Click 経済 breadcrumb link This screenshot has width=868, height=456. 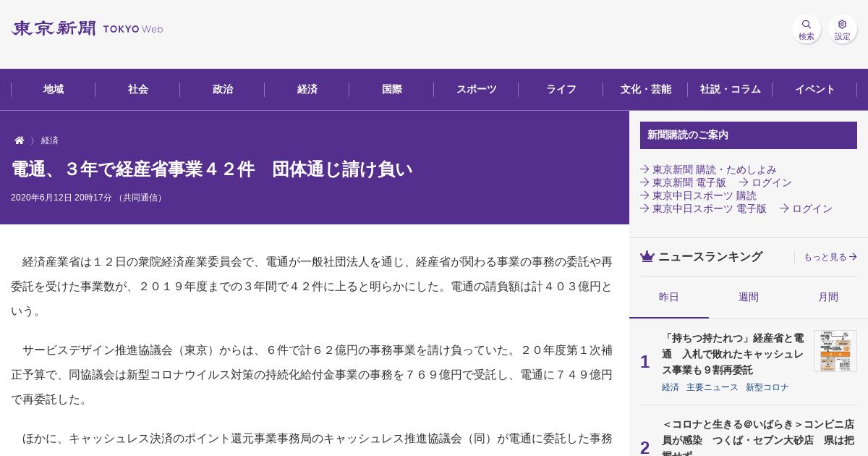(50, 140)
